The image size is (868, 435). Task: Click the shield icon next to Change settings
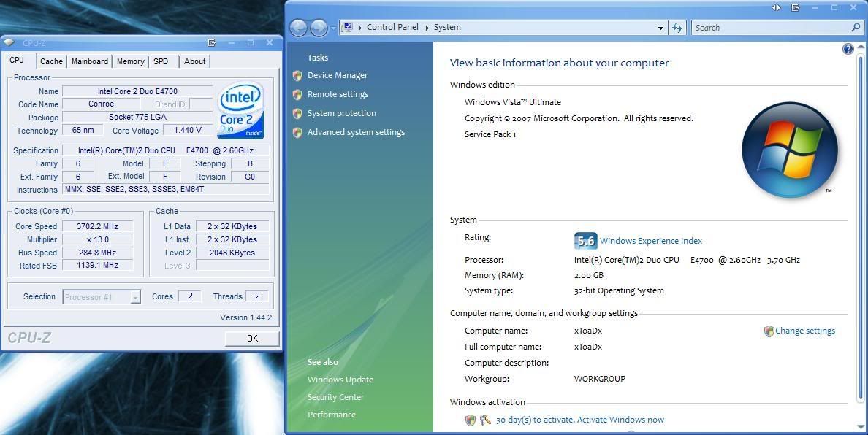(x=769, y=331)
